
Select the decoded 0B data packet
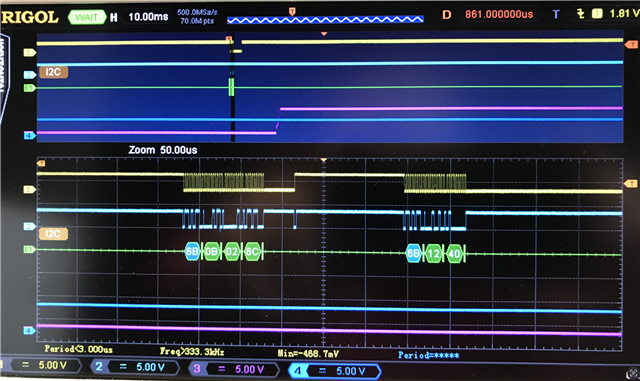(x=211, y=252)
